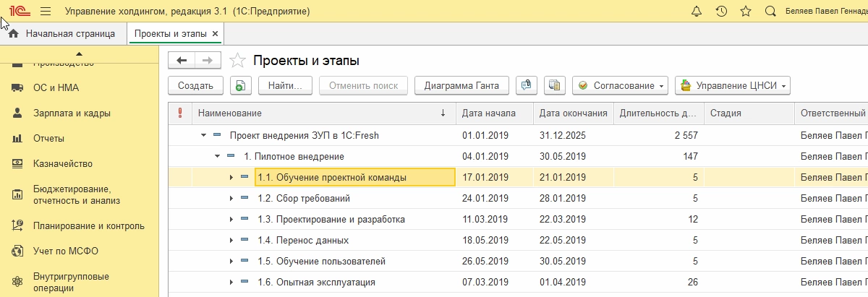
Task: Close the Проекты и этапы tab
Action: 216,33
